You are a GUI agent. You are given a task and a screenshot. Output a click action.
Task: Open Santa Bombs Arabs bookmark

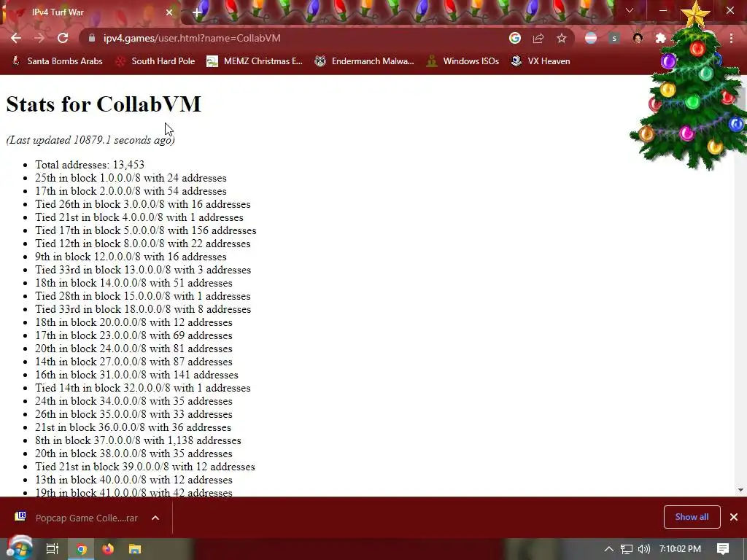point(57,61)
